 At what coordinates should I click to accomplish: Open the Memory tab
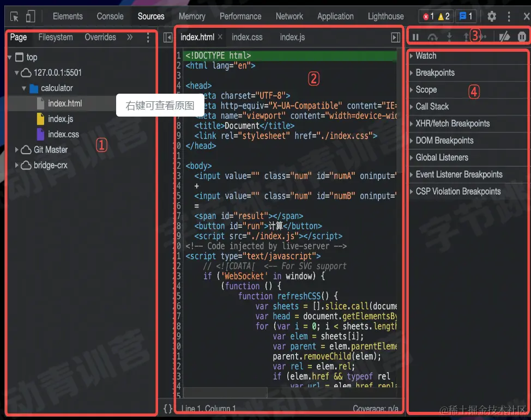192,16
